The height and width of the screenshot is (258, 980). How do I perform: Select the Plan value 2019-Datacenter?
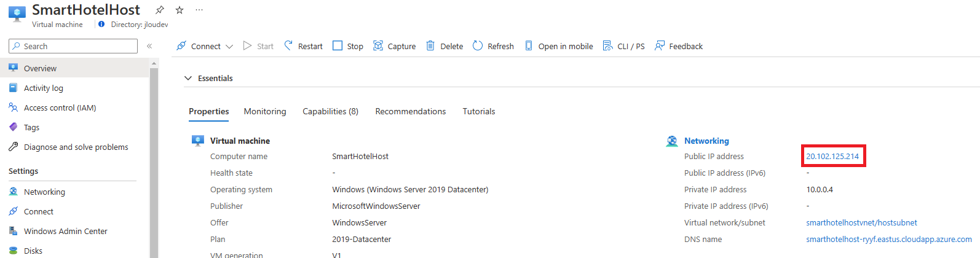(x=362, y=239)
